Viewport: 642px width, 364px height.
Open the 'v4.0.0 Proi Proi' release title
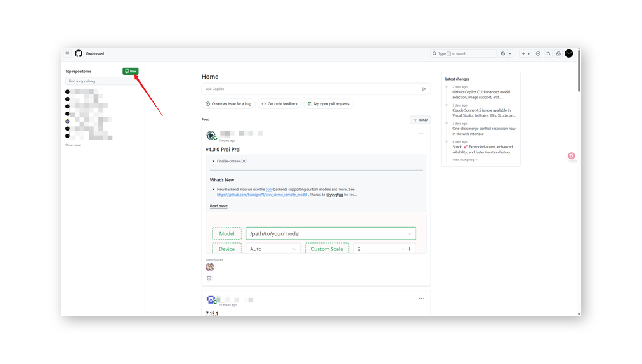click(x=223, y=150)
